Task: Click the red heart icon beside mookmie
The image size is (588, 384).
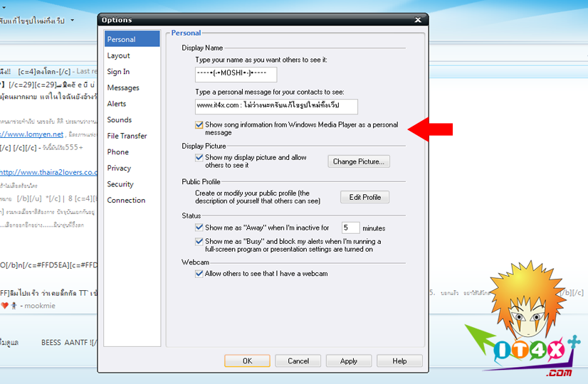Action: 4,306
